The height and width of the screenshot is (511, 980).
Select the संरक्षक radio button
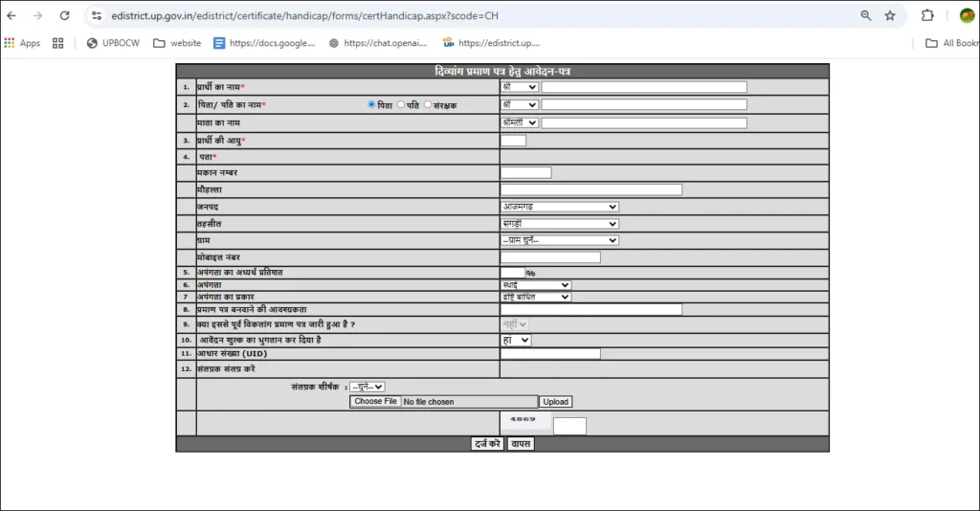pyautogui.click(x=428, y=105)
